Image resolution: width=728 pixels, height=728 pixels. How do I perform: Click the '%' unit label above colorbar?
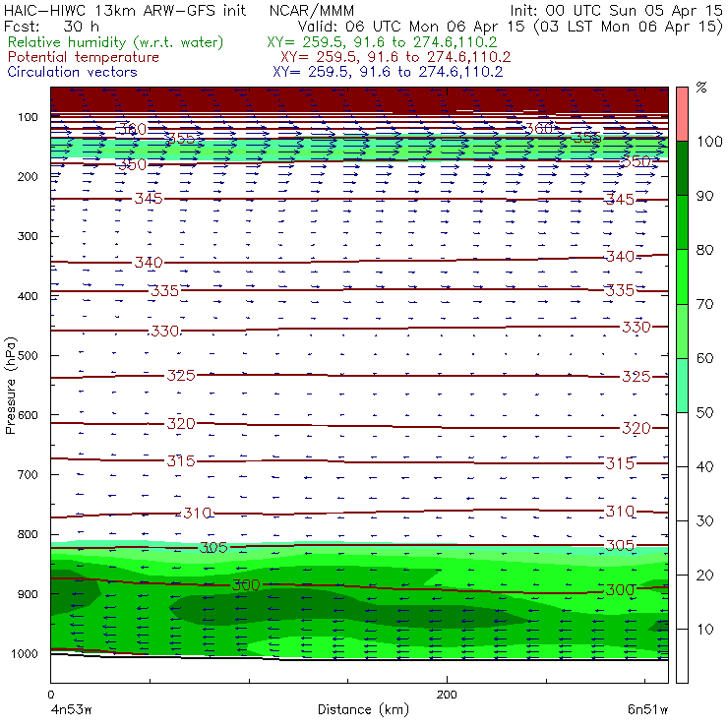pos(701,87)
